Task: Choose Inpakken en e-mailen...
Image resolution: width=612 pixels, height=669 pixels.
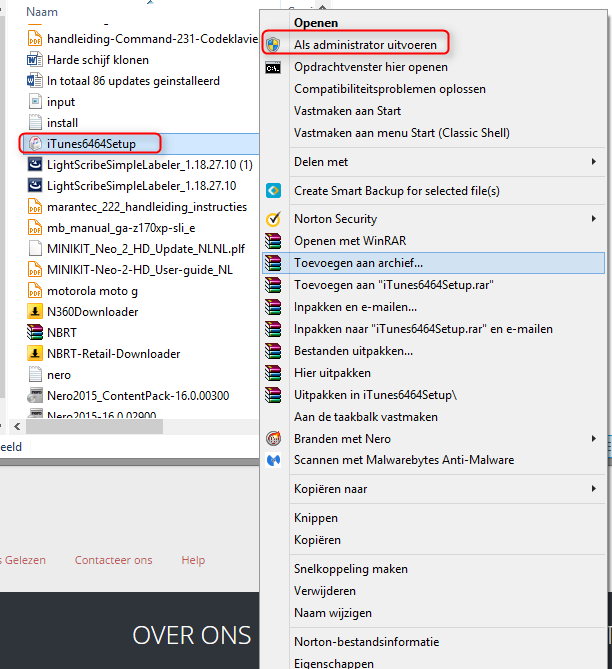Action: tap(356, 307)
